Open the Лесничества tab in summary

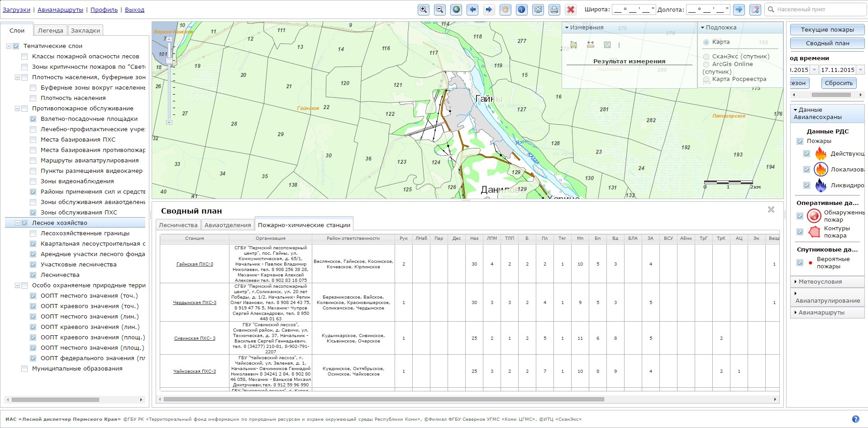[178, 225]
